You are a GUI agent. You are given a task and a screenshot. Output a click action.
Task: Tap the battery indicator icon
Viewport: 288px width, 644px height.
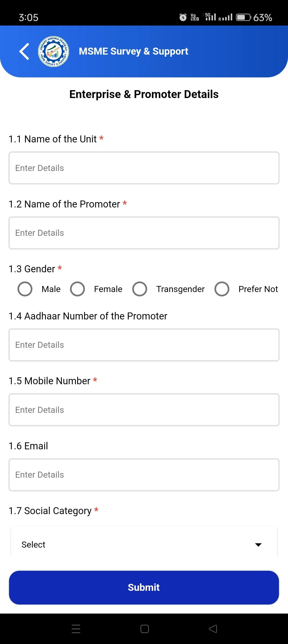point(243,17)
